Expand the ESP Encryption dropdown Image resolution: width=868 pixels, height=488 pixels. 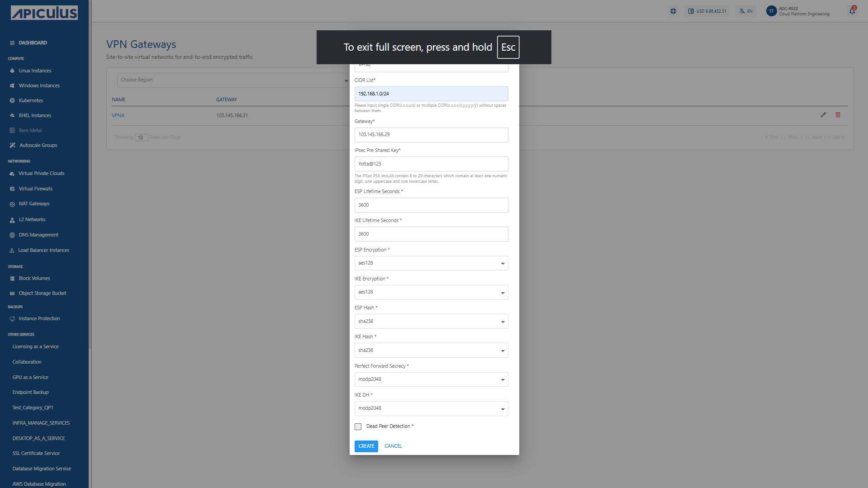431,263
